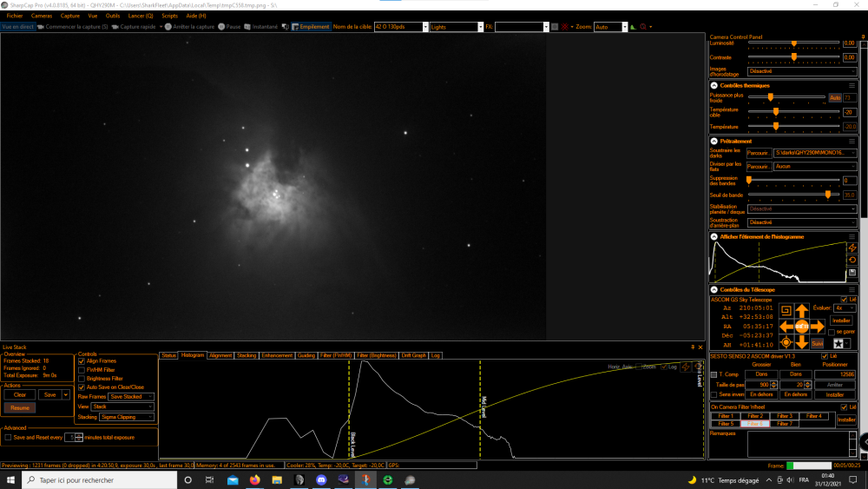Screen dimensions: 868x489
Task: Click the lightning auto-stretch icon beside mini histogram
Action: pyautogui.click(x=852, y=248)
